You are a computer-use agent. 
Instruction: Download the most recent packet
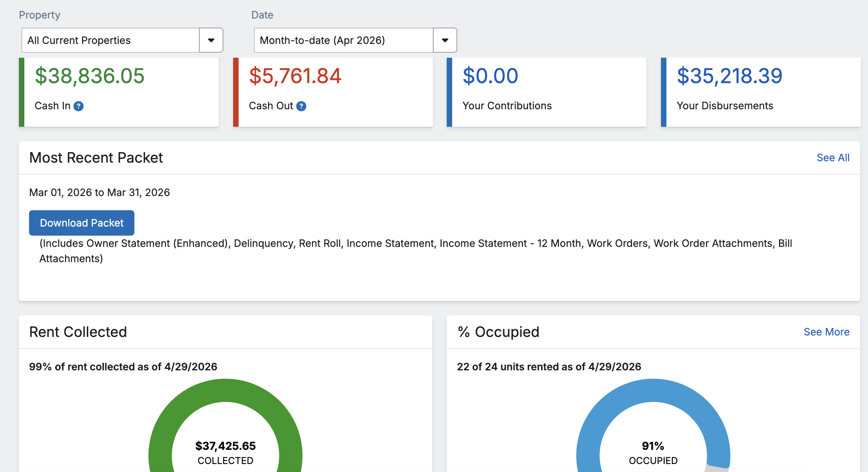[x=82, y=223]
